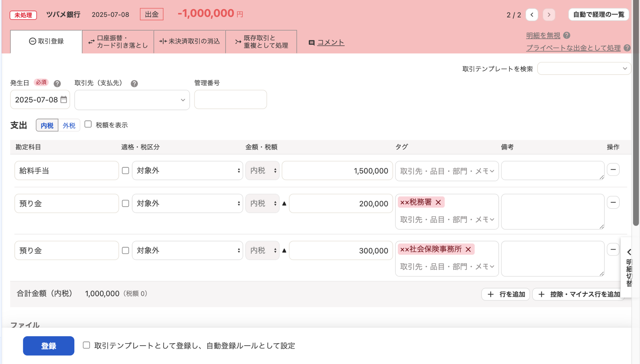
Task: Click the 管理番号 input field
Action: click(231, 100)
